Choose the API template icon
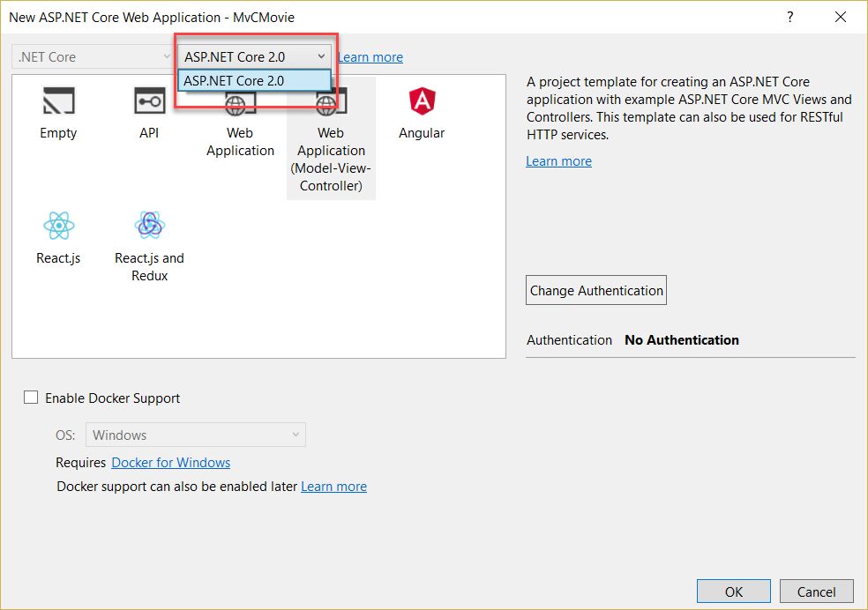868x610 pixels. point(149,100)
